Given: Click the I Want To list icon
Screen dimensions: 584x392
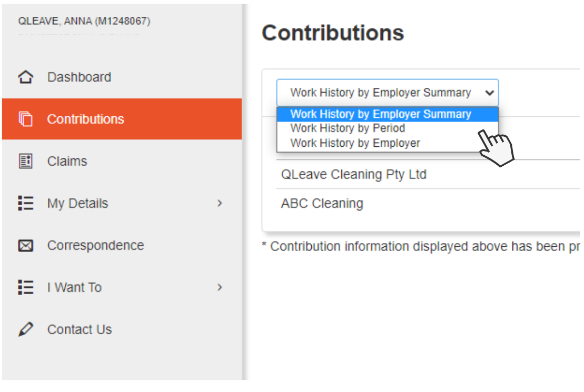Looking at the screenshot, I should point(25,288).
